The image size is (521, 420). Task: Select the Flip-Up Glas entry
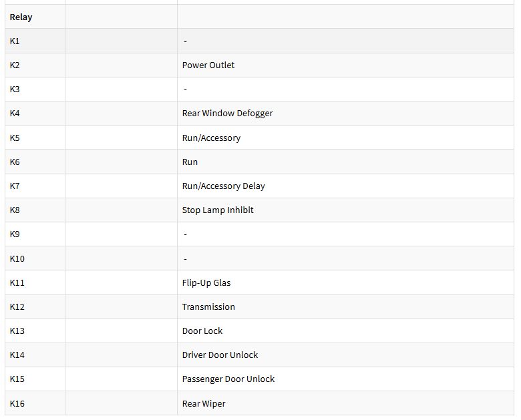point(206,282)
